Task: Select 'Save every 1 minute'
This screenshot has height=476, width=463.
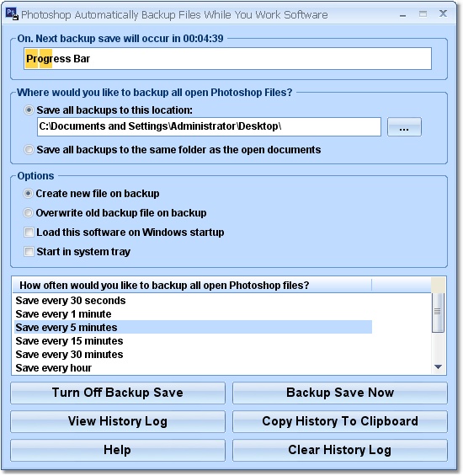Action: click(193, 314)
